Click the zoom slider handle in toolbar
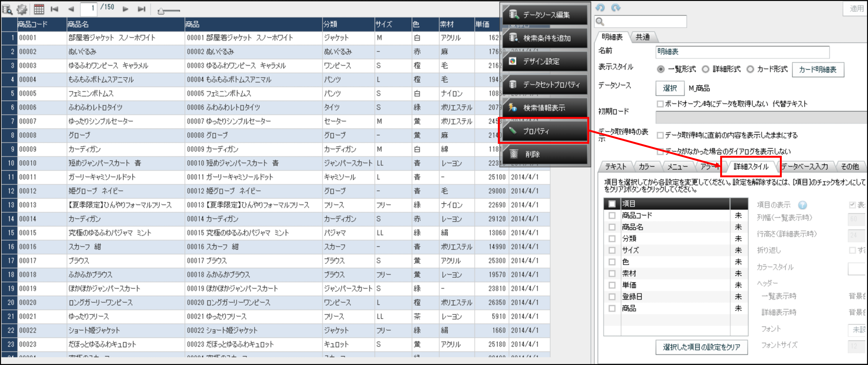Screen dimensions: 868x365 tap(161, 12)
